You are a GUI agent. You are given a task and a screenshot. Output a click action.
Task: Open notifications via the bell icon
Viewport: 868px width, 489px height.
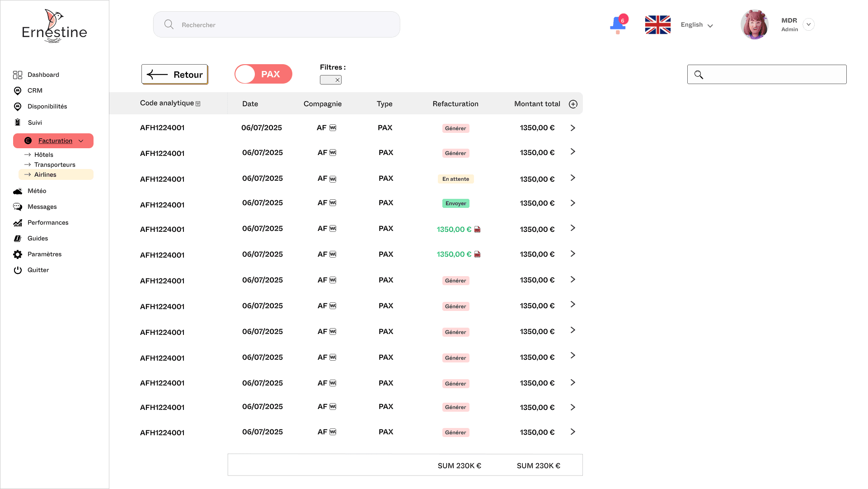coord(617,24)
